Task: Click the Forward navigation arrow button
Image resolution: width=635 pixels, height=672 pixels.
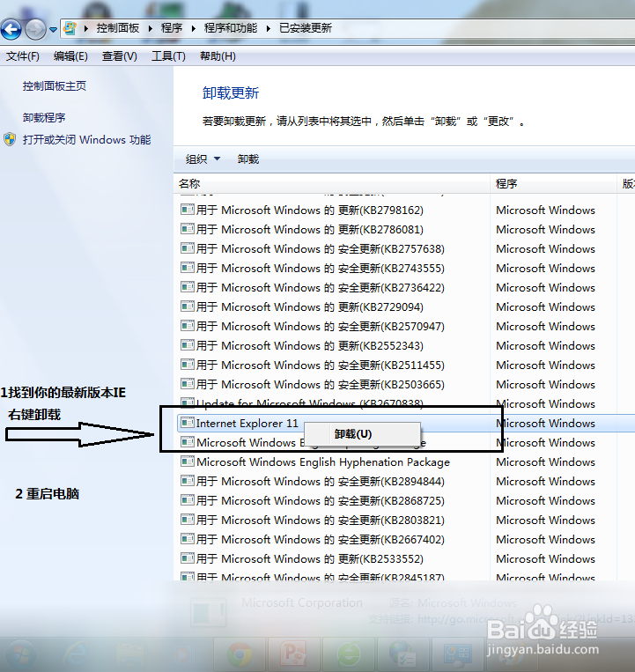Action: tap(35, 30)
